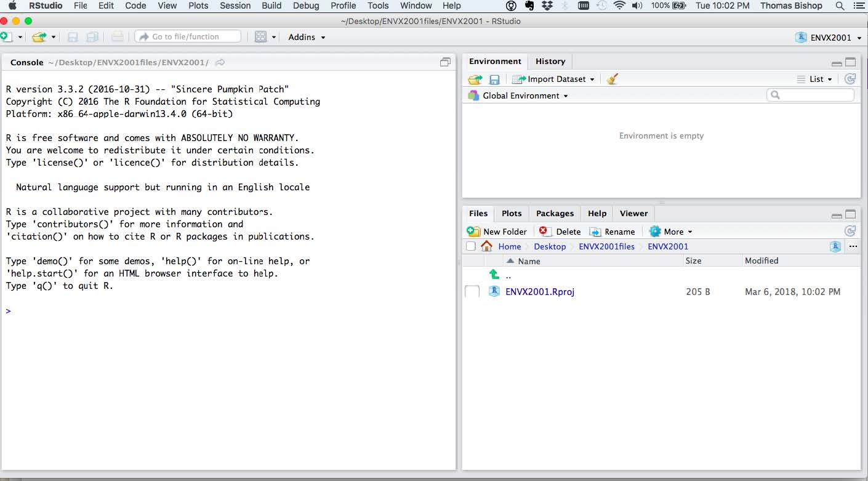Screen dimensions: 868x481
Task: Go to ENVX2001files in breadcrumb
Action: tap(606, 246)
